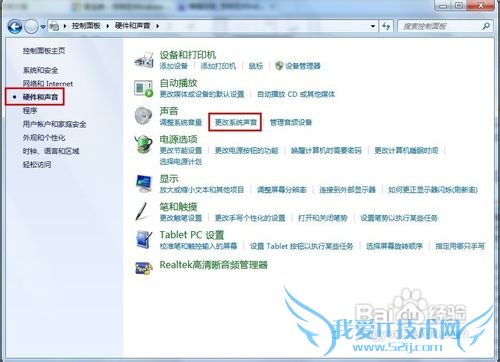The width and height of the screenshot is (500, 362).
Task: Click the 更改电源按钮的功能 link
Action: pyautogui.click(x=246, y=150)
